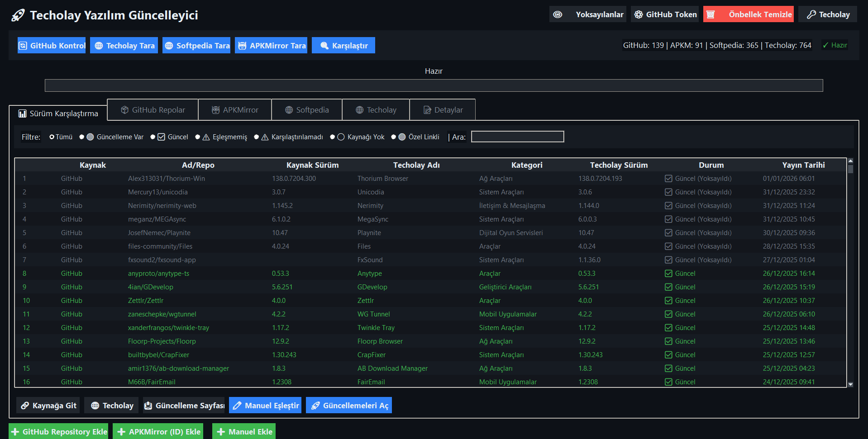This screenshot has width=868, height=439.
Task: Select the anyproto/anytype-ts row
Action: click(430, 274)
